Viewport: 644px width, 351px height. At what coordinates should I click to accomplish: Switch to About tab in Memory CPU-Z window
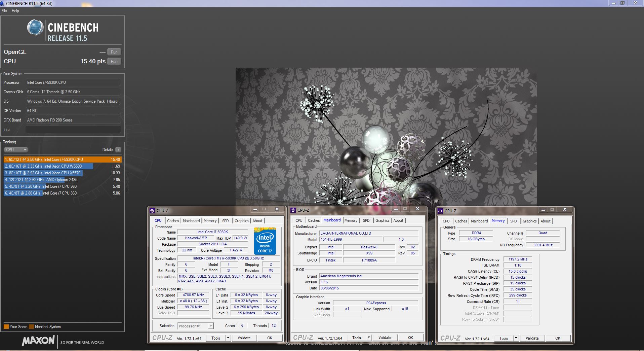click(x=546, y=221)
